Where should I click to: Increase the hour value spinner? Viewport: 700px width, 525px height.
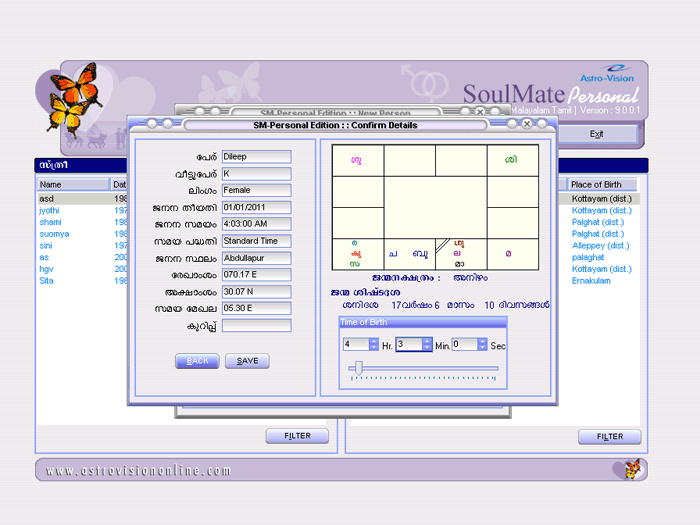[x=374, y=341]
